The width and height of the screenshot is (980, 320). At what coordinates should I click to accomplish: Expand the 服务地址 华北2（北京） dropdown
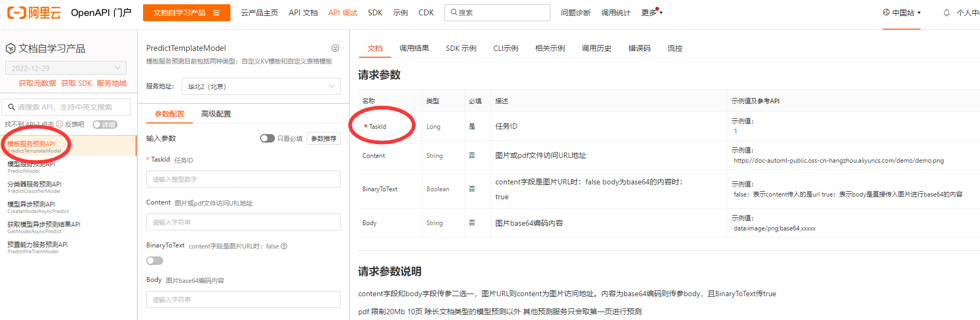coord(261,86)
